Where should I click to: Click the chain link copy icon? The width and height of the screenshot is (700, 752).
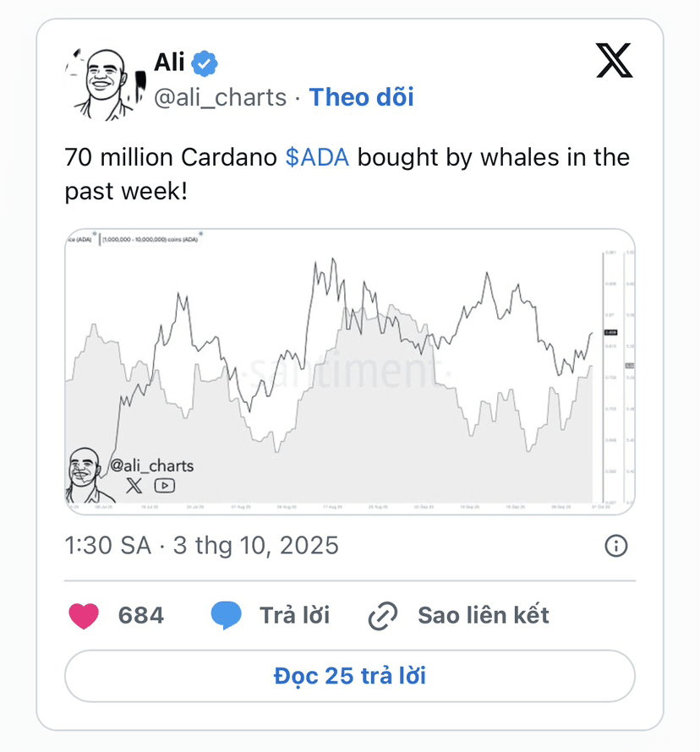click(383, 616)
